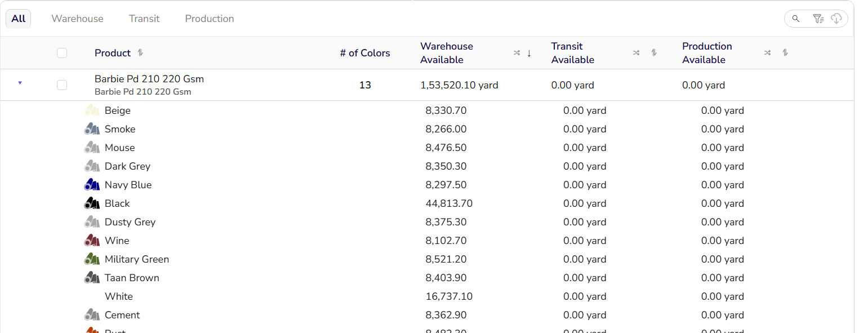The width and height of the screenshot is (868, 333).
Task: Click the Transit Available column header label
Action: point(573,53)
